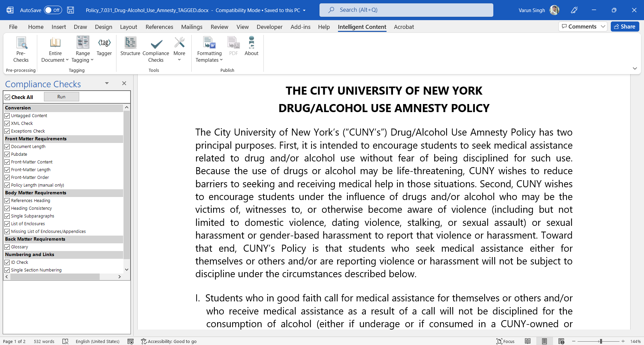Viewport: 644px width, 345px height.
Task: Click Entire Document tagging icon
Action: (x=55, y=43)
